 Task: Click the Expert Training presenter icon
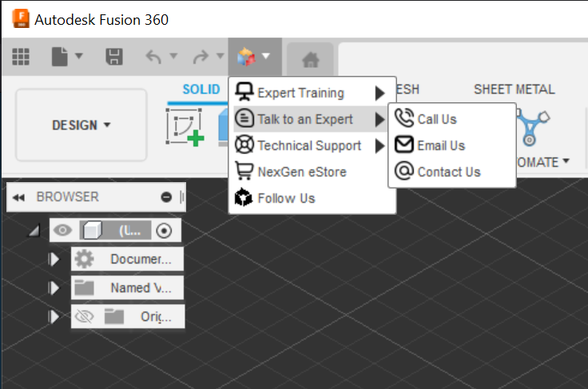244,92
